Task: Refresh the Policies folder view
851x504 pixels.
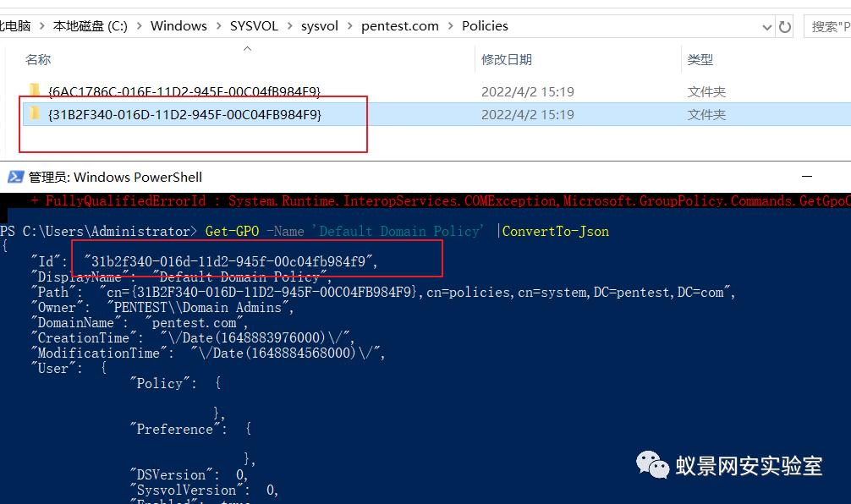Action: pyautogui.click(x=785, y=26)
